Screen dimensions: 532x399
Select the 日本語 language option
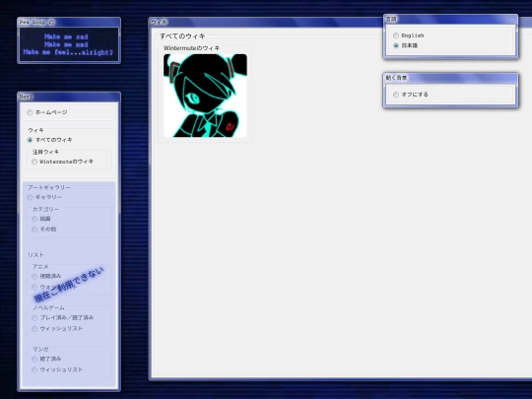click(x=396, y=45)
